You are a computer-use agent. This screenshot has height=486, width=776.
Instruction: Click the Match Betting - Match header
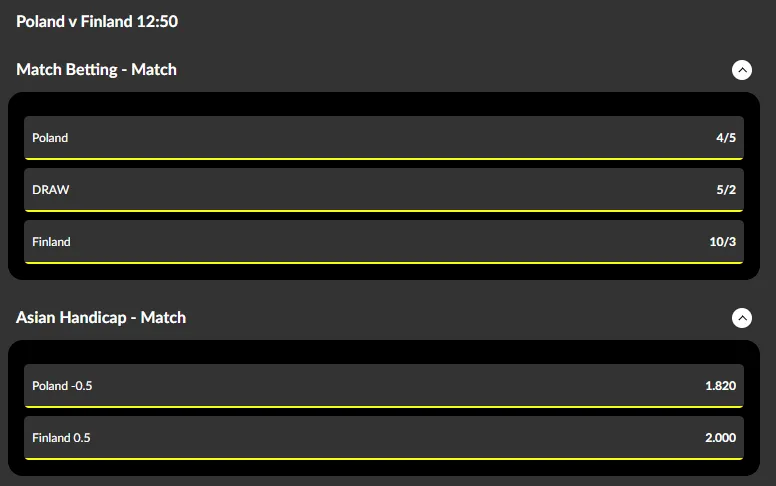97,69
